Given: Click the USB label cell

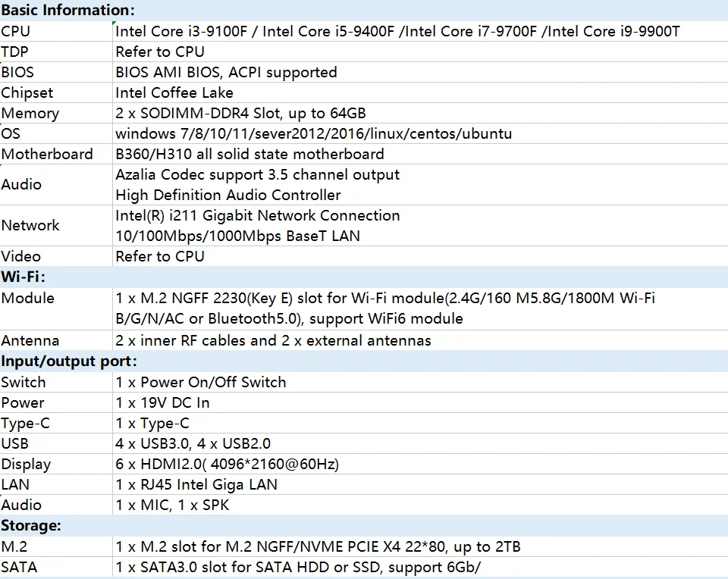Looking at the screenshot, I should tap(55, 443).
